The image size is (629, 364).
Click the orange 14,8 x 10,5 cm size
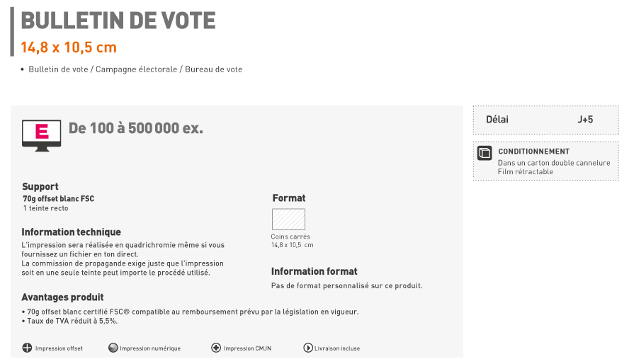click(69, 47)
